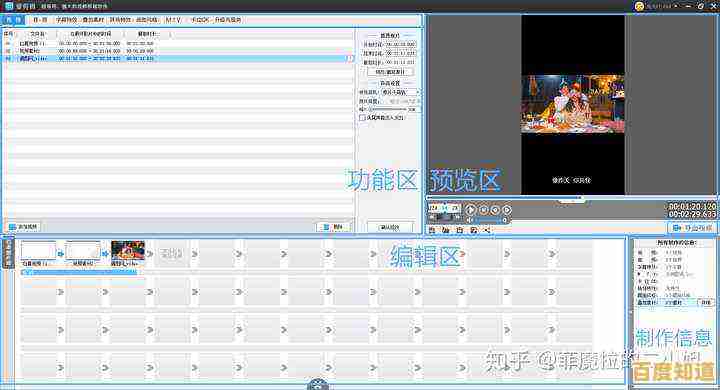Open the 字幕特效 tab
This screenshot has height=390, width=720.
67,20
